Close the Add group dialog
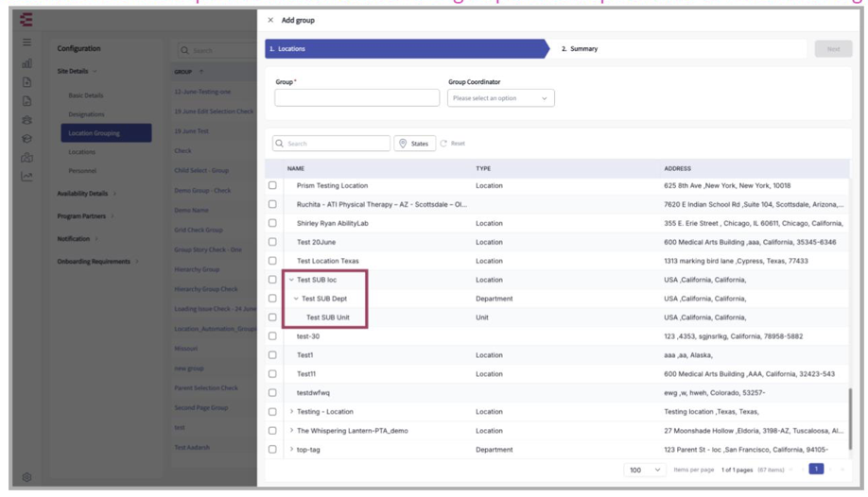Image resolution: width=868 pixels, height=497 pixels. [271, 20]
